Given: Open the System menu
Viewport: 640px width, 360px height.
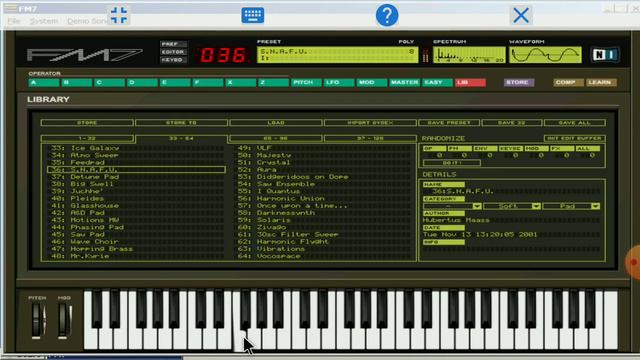Looking at the screenshot, I should point(44,21).
